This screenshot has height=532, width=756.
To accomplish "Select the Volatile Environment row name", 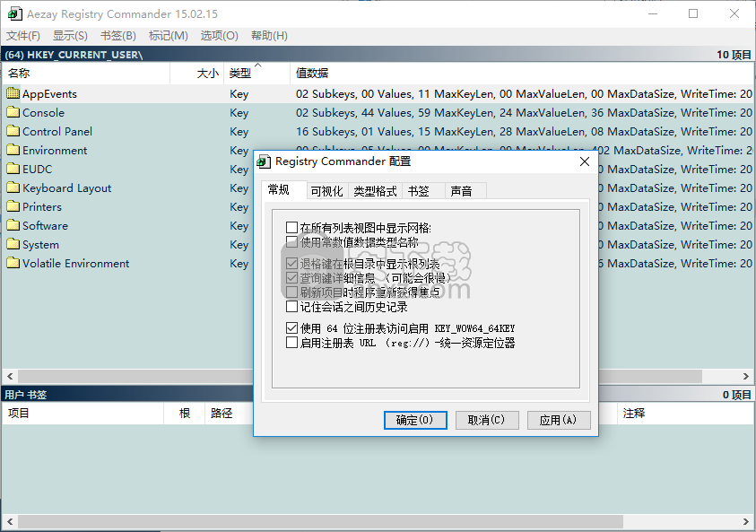I will click(x=75, y=264).
